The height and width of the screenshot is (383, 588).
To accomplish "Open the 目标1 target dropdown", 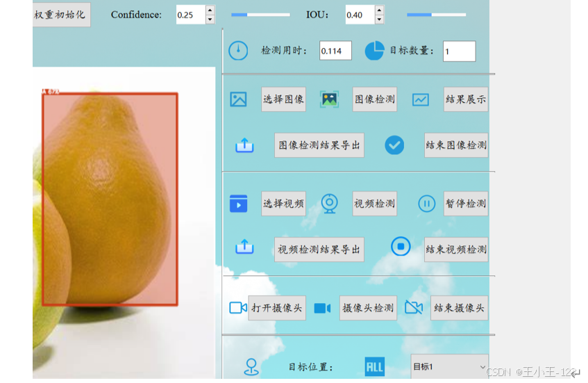I will tap(449, 366).
